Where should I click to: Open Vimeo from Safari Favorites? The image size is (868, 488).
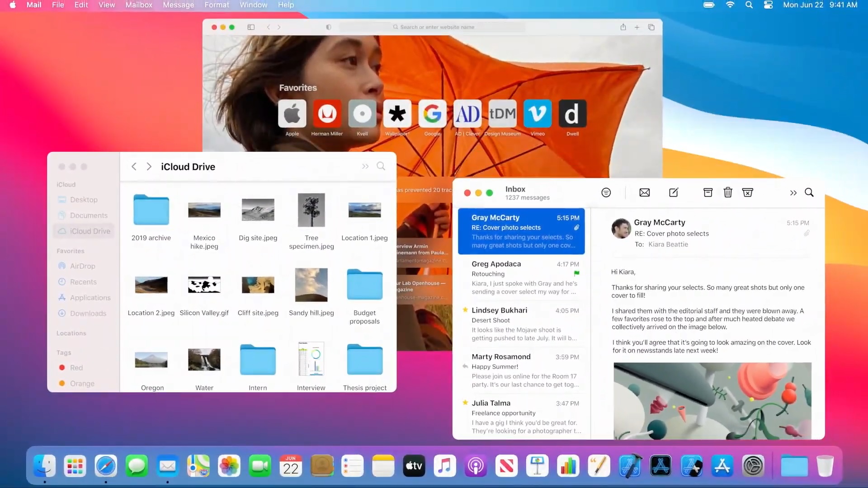pos(537,114)
